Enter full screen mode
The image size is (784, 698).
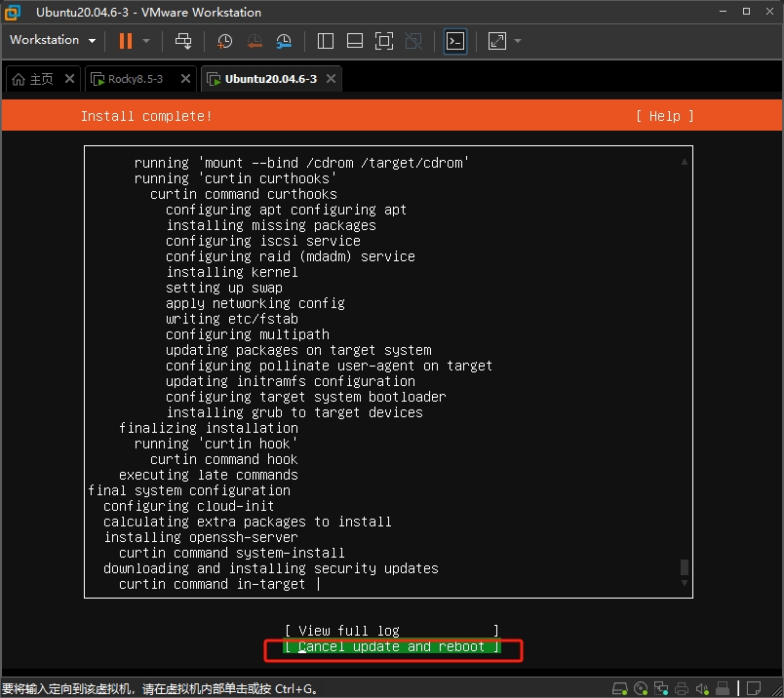point(384,41)
